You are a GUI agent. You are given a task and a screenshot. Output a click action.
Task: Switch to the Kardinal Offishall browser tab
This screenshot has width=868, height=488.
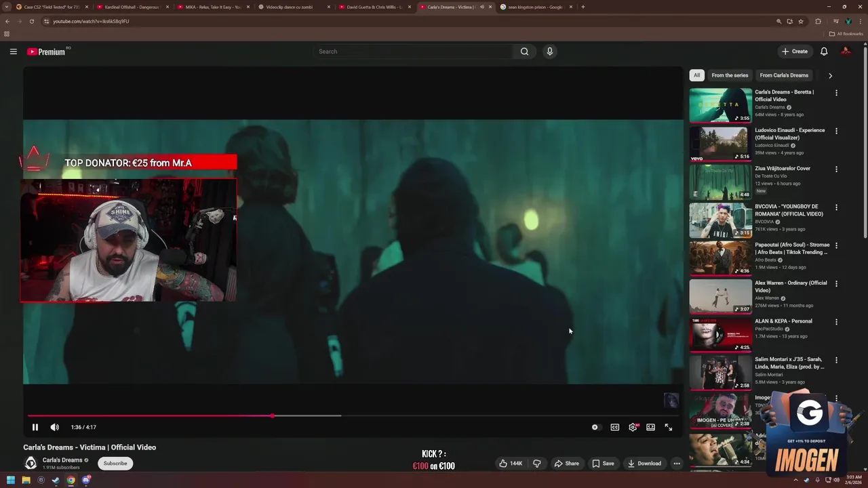tap(132, 7)
